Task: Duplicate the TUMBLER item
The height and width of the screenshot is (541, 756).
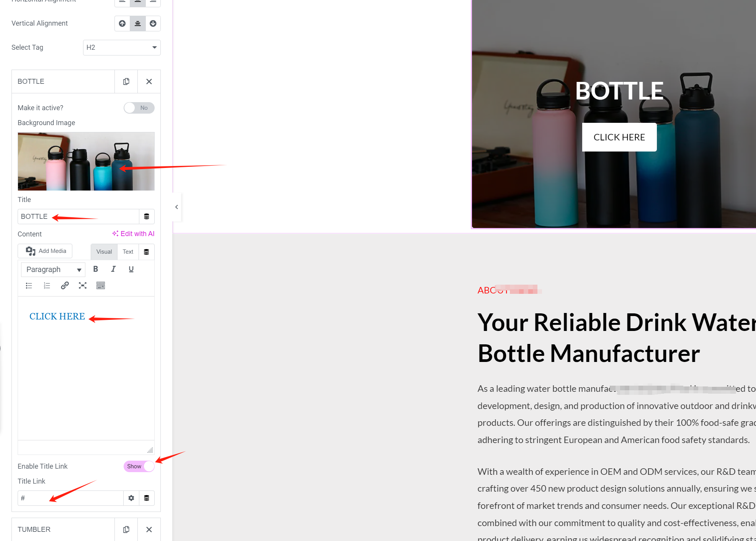Action: point(126,530)
